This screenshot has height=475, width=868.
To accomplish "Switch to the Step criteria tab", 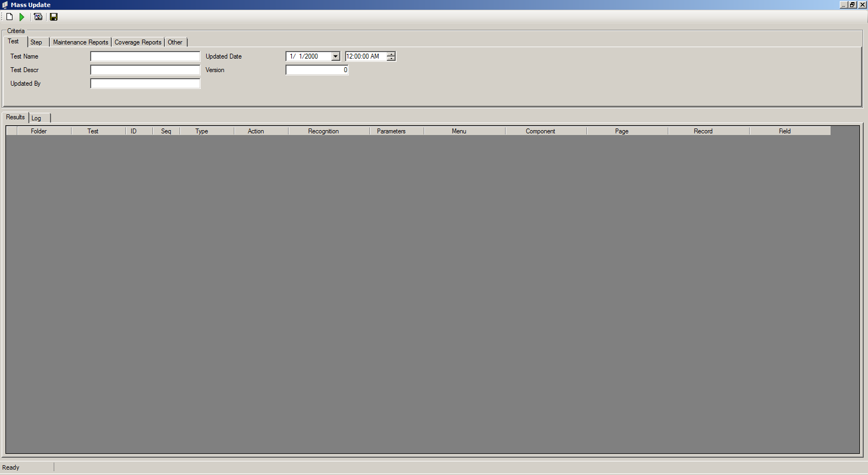I will [36, 42].
